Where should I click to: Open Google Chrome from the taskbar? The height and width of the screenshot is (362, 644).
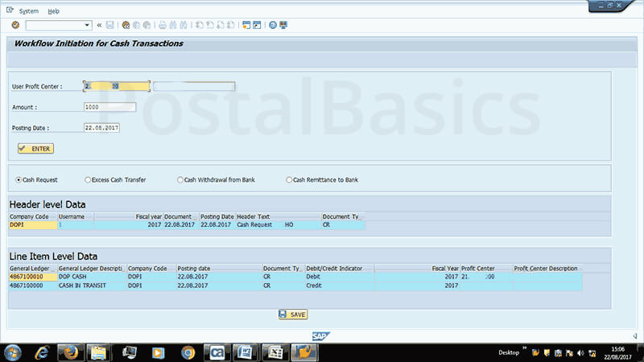click(188, 352)
